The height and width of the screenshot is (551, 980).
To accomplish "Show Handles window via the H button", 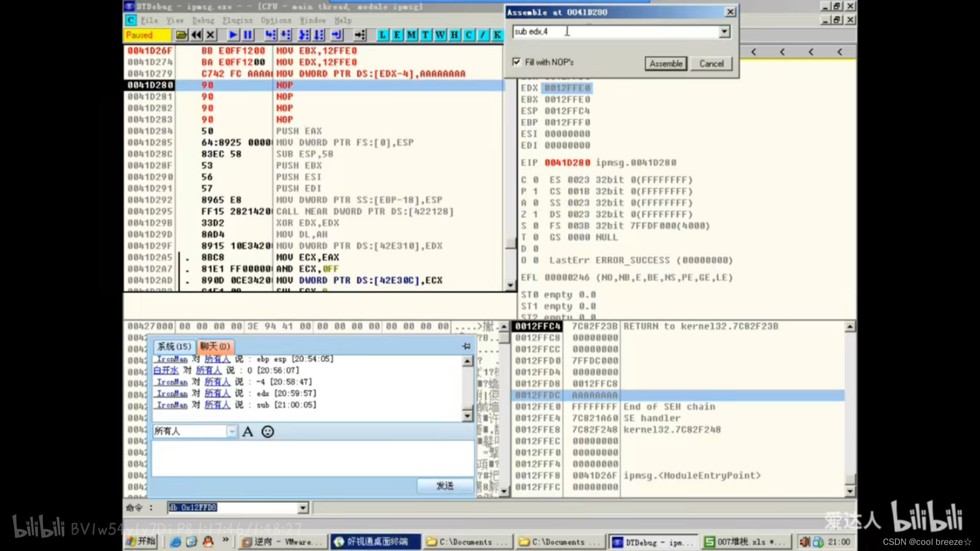I will click(454, 35).
